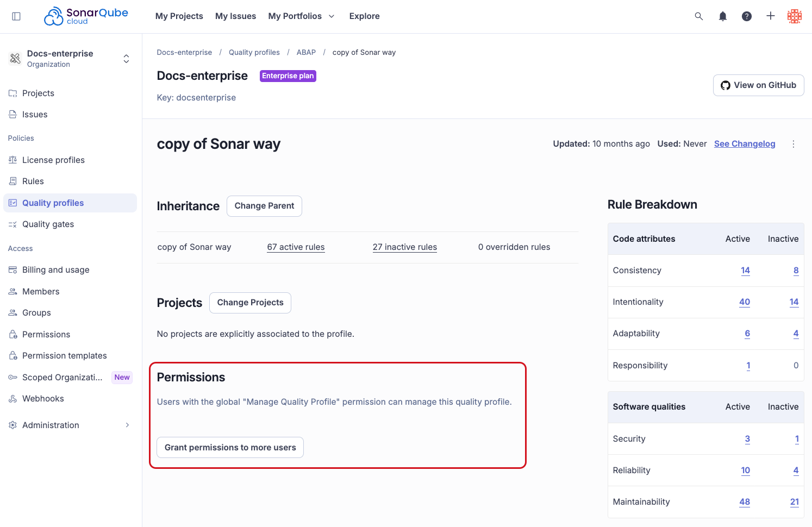The width and height of the screenshot is (812, 527).
Task: Click the Change Parent button
Action: point(264,206)
